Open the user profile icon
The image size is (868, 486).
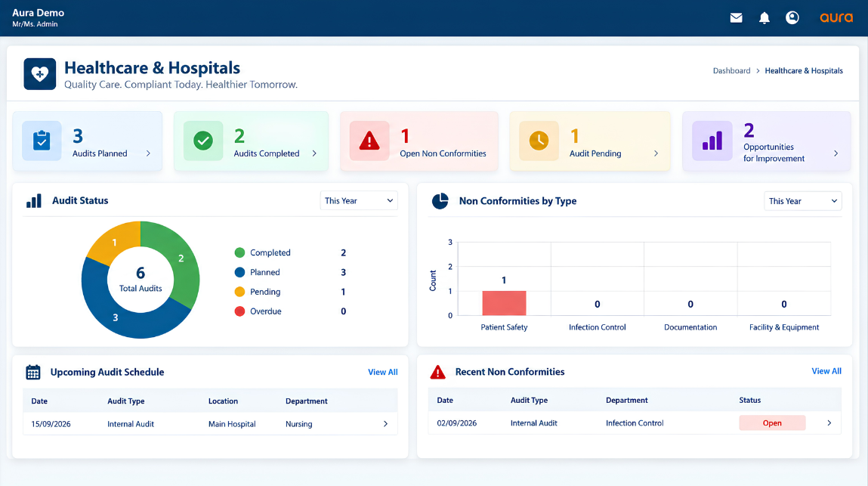pyautogui.click(x=792, y=17)
